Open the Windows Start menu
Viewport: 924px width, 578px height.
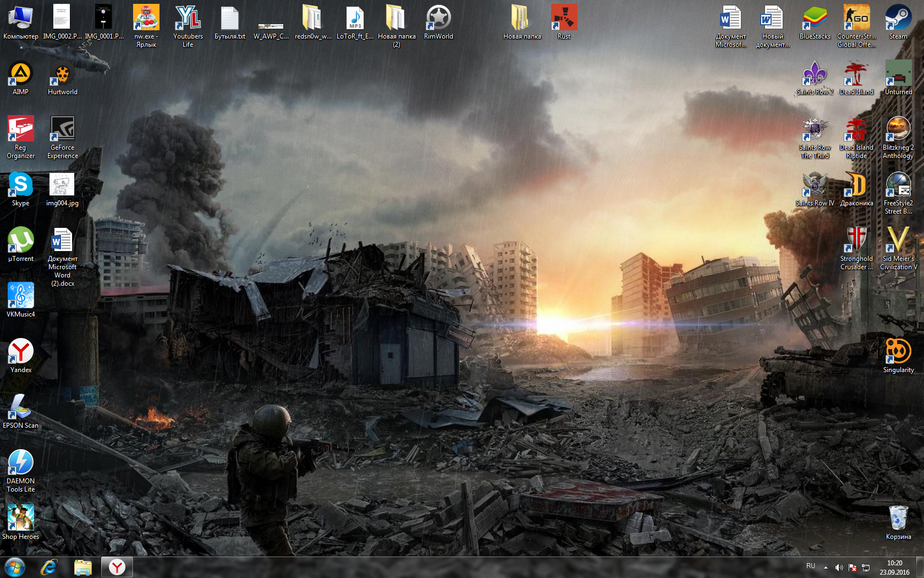tap(15, 567)
